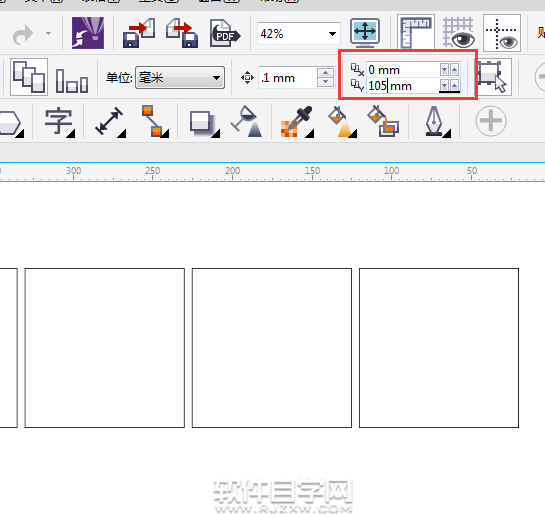The image size is (545, 516).
Task: Click the Export file icon
Action: 182,33
